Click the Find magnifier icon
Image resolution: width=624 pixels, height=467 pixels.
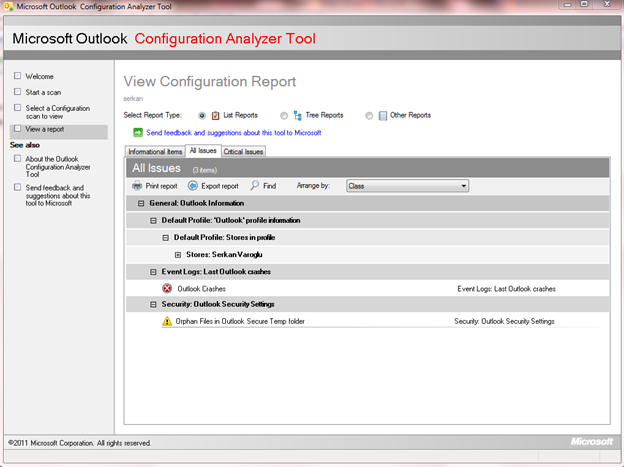click(255, 186)
